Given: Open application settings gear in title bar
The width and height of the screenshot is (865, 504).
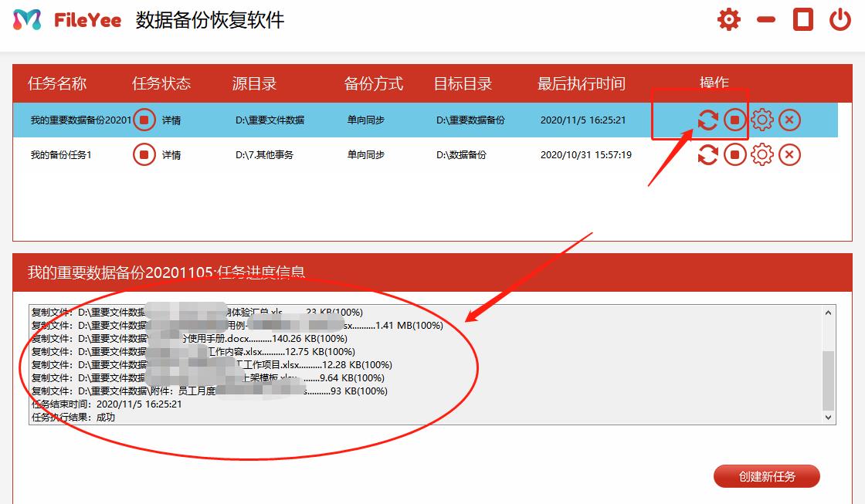Looking at the screenshot, I should (x=728, y=19).
